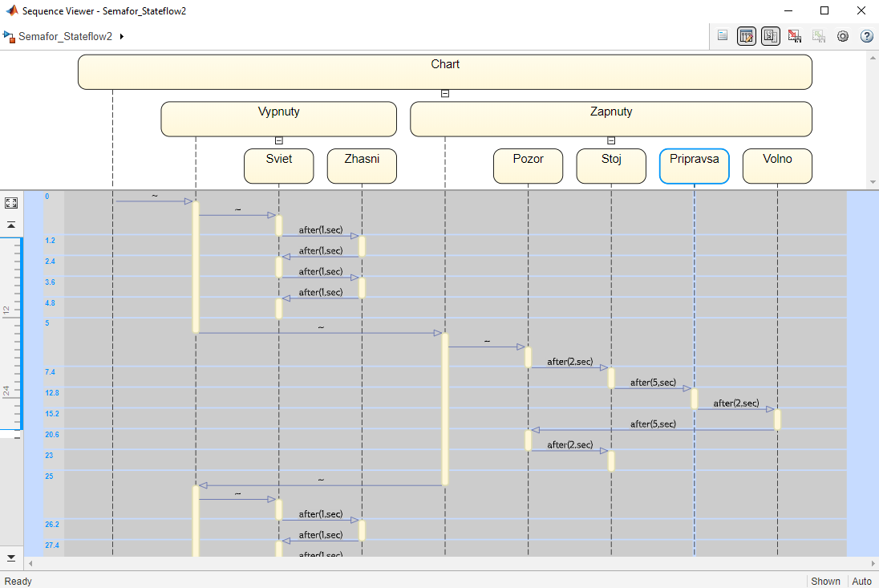Click the time label 2.4
The image size is (879, 588).
pos(51,262)
